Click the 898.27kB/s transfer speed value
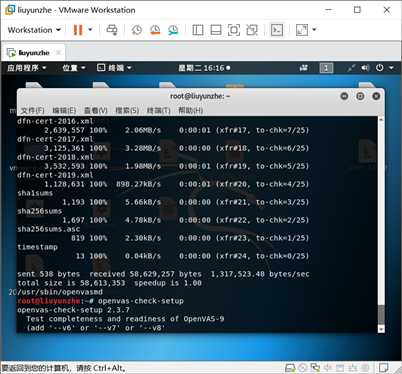The height and width of the screenshot is (374, 402). click(x=138, y=184)
